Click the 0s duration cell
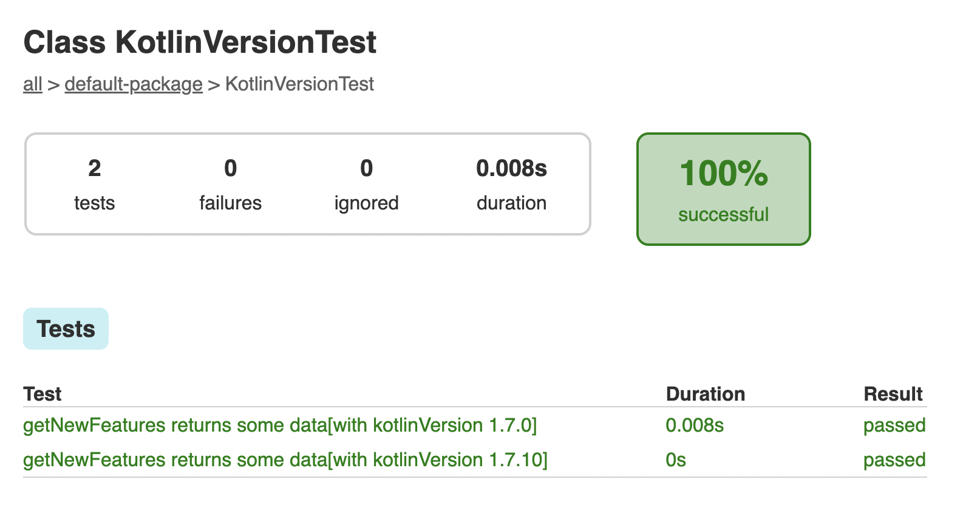Screen dimensions: 980x516 click(676, 460)
